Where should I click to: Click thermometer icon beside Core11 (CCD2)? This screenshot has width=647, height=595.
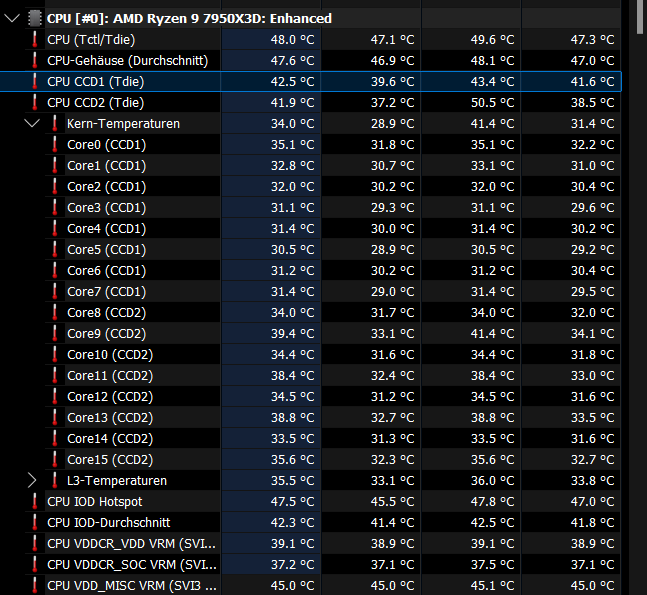[55, 375]
